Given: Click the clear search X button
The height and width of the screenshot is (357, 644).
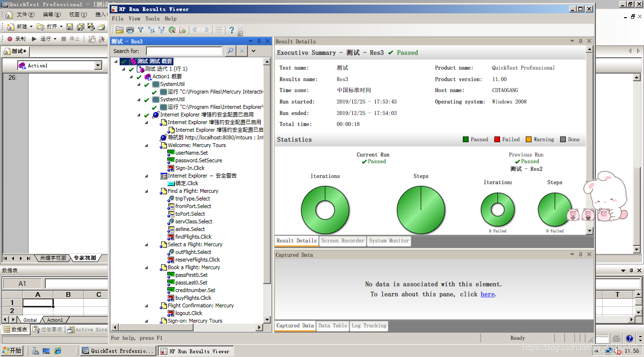Looking at the screenshot, I should [x=242, y=51].
